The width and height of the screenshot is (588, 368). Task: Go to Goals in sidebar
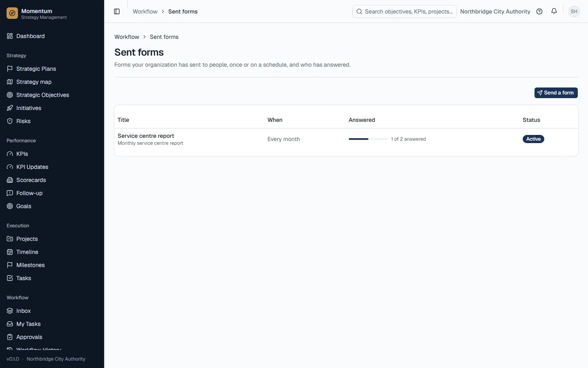pyautogui.click(x=52, y=206)
